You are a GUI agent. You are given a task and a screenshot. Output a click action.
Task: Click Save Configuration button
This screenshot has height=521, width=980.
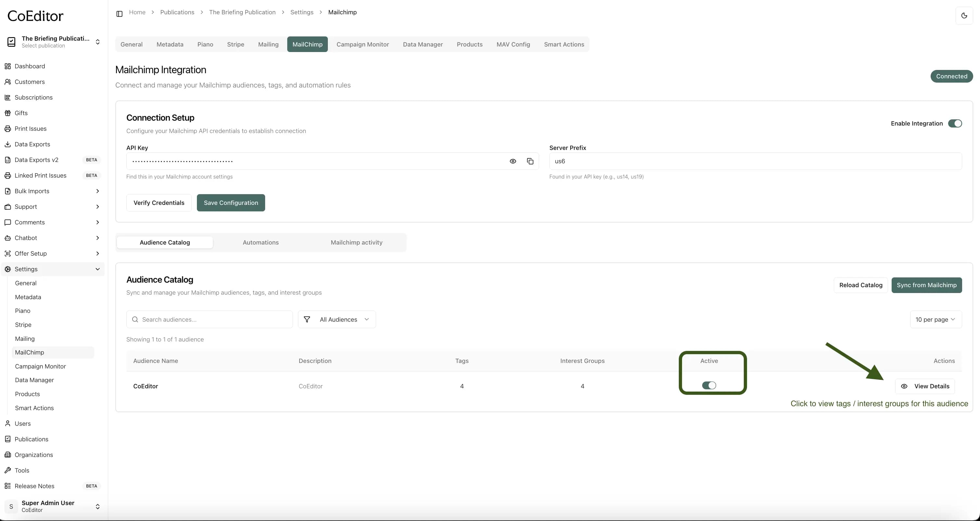231,203
